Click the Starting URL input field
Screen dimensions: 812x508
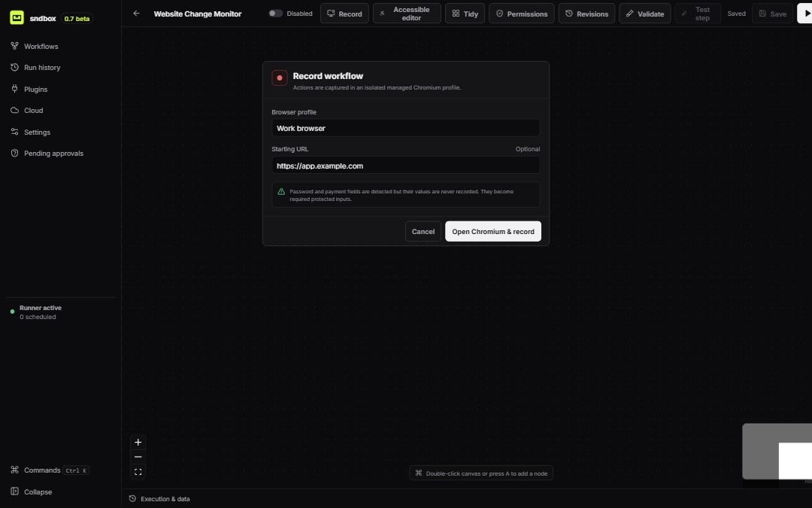click(x=405, y=166)
